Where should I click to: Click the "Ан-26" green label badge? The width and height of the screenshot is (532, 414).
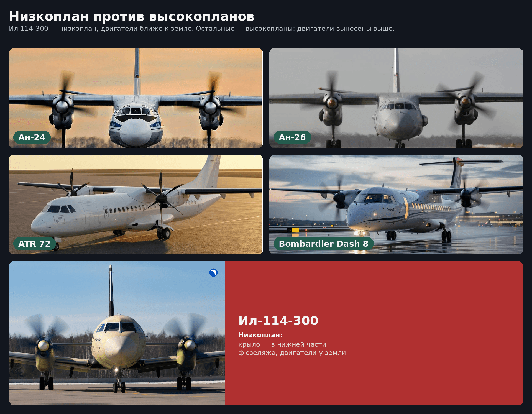292,137
